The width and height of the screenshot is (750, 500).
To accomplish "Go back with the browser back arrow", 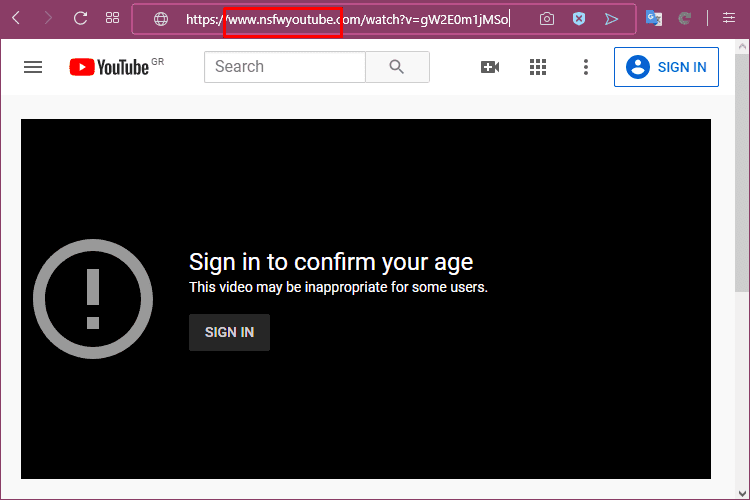I will [x=16, y=18].
